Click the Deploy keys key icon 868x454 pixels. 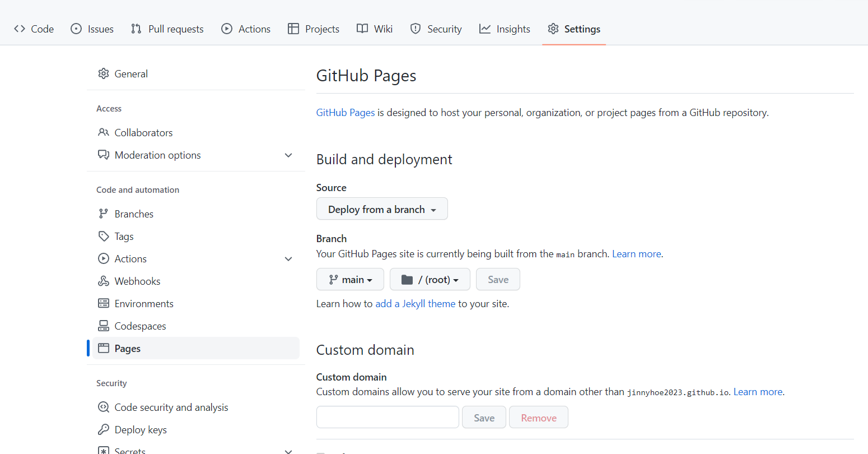point(104,429)
